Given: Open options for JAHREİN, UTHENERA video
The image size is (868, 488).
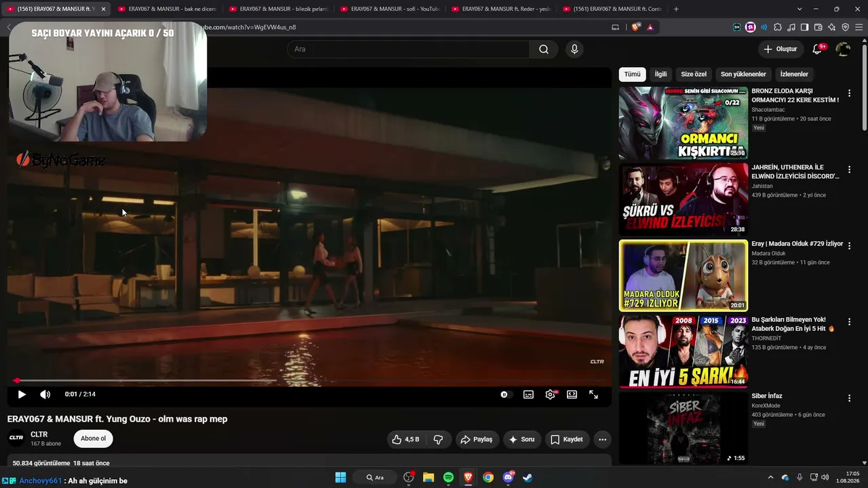Looking at the screenshot, I should (849, 169).
